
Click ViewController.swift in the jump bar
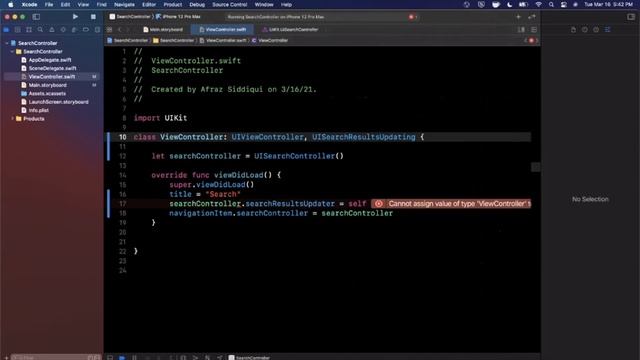point(223,40)
